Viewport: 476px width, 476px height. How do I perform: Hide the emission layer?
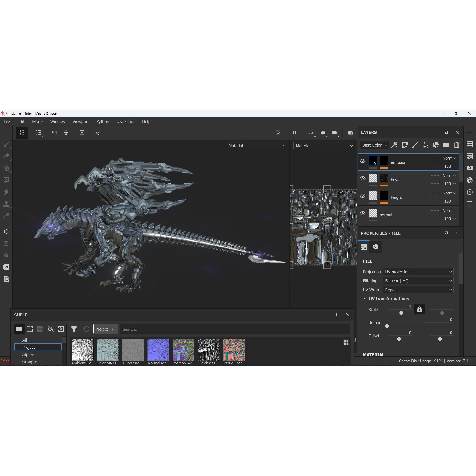click(362, 161)
